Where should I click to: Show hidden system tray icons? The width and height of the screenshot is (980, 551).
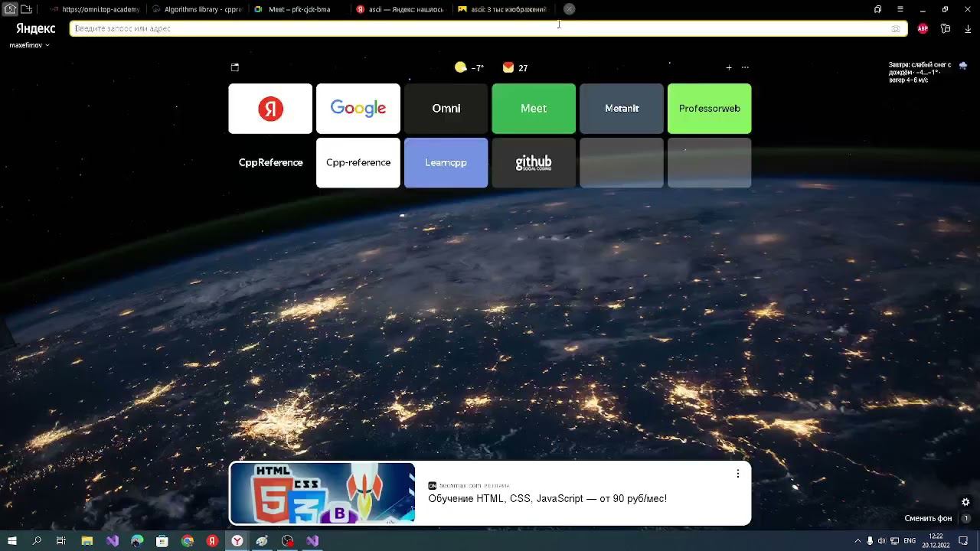pyautogui.click(x=857, y=541)
